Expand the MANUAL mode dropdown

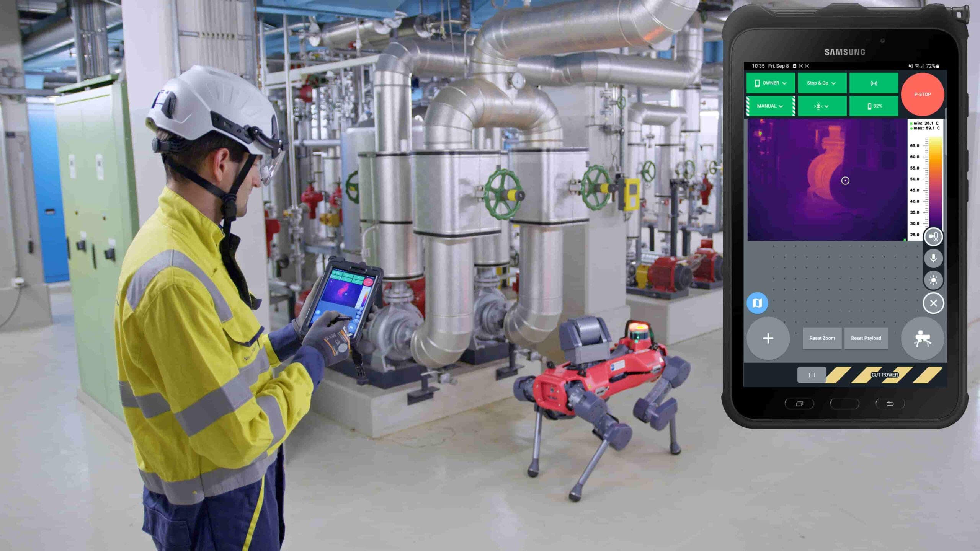pyautogui.click(x=771, y=106)
